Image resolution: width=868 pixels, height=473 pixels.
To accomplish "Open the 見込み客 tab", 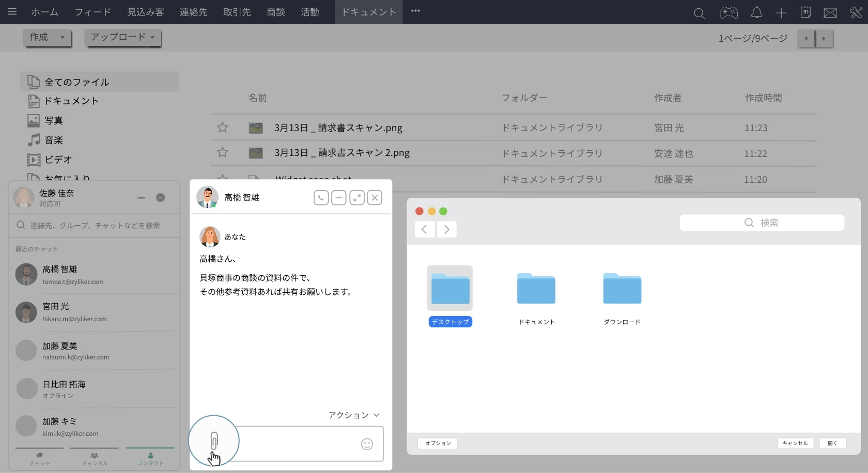I will pos(146,12).
